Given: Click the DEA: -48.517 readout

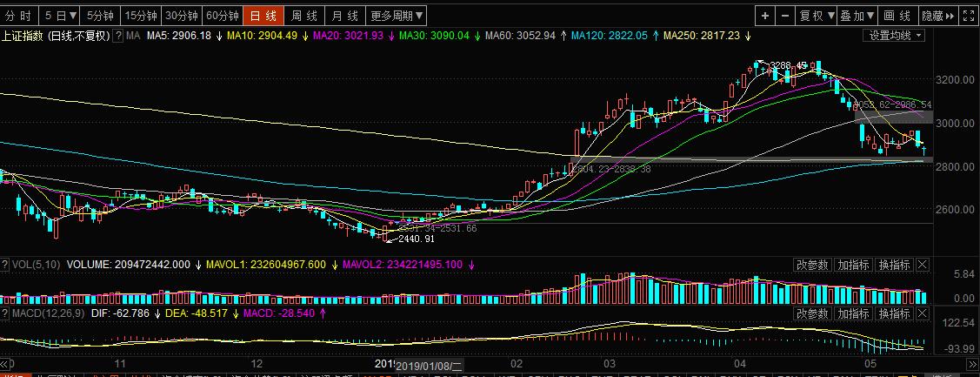Looking at the screenshot, I should [196, 313].
